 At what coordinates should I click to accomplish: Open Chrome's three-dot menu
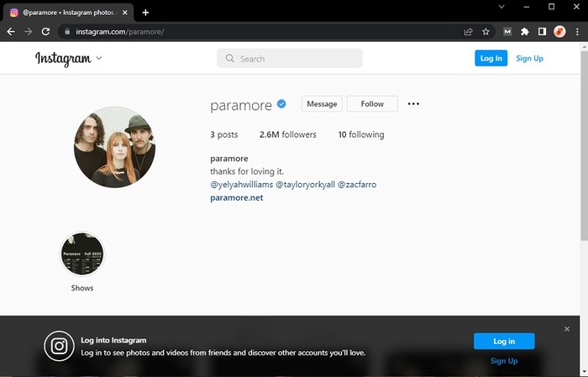click(x=577, y=32)
